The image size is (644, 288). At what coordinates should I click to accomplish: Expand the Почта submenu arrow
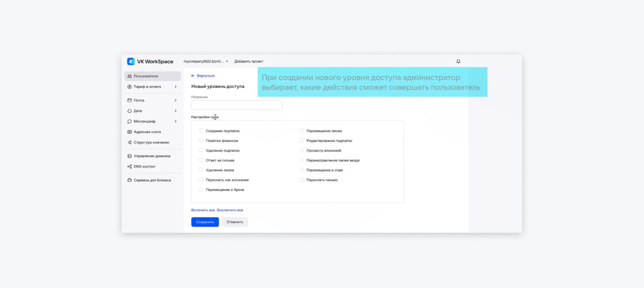175,100
